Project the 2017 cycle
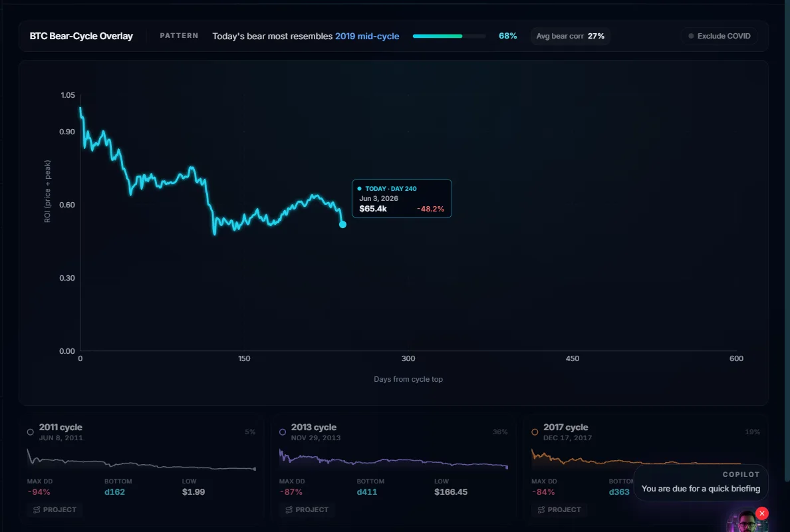This screenshot has width=790, height=532. (559, 510)
